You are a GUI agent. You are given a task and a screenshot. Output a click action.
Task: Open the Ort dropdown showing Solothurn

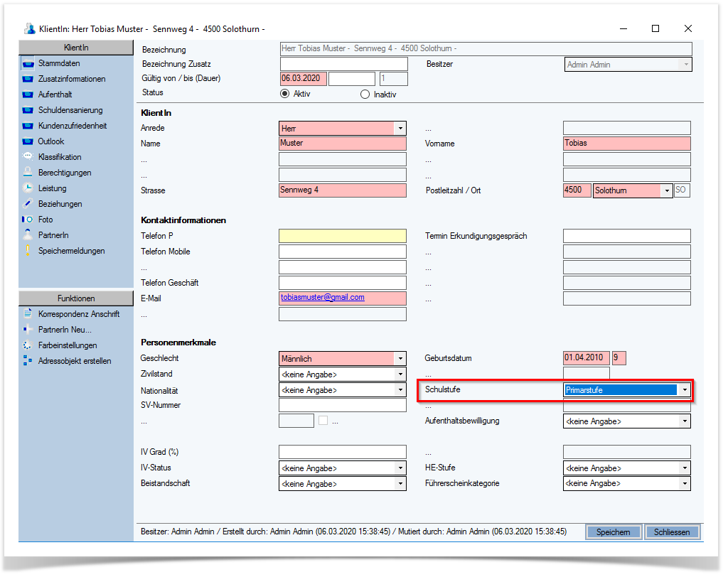point(667,190)
